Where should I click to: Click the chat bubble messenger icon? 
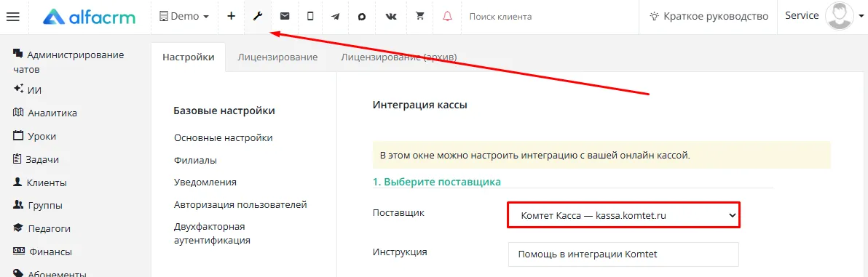tap(362, 17)
